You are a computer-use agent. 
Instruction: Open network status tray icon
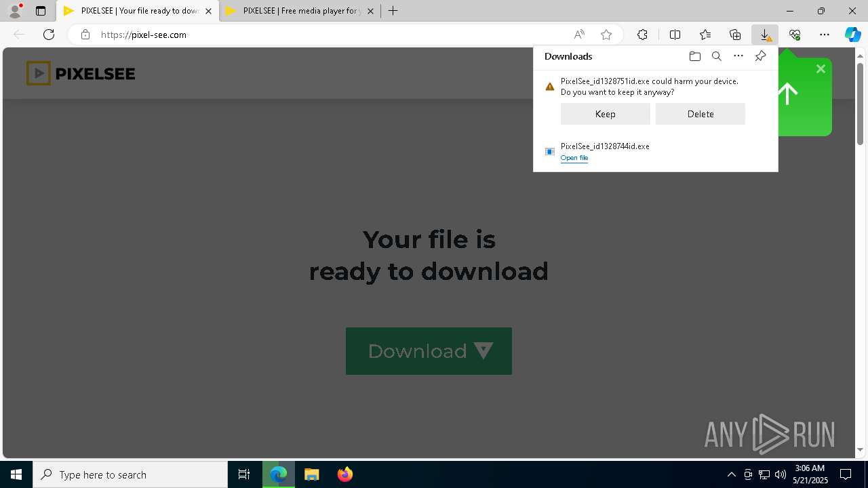coord(764,474)
